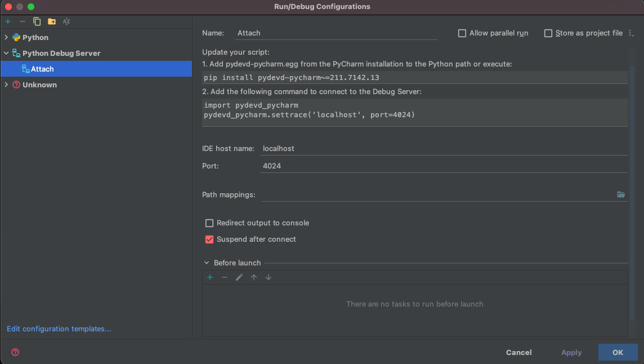Apply the configuration changes
The image size is (644, 364).
click(x=571, y=352)
